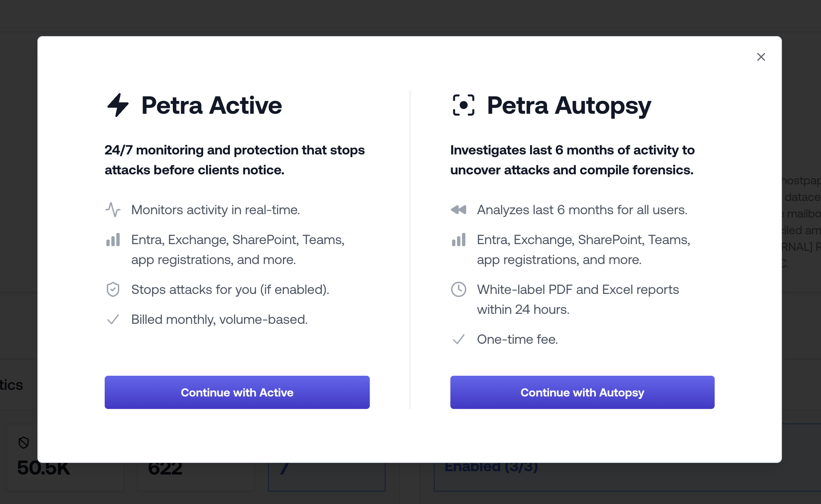The image size is (821, 504).
Task: Click the Petra Active heading
Action: [x=211, y=105]
